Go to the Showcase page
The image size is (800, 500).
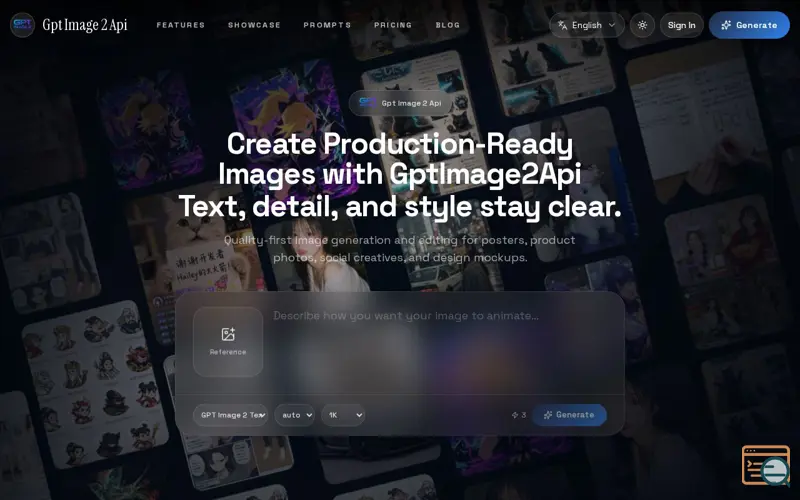(x=254, y=25)
